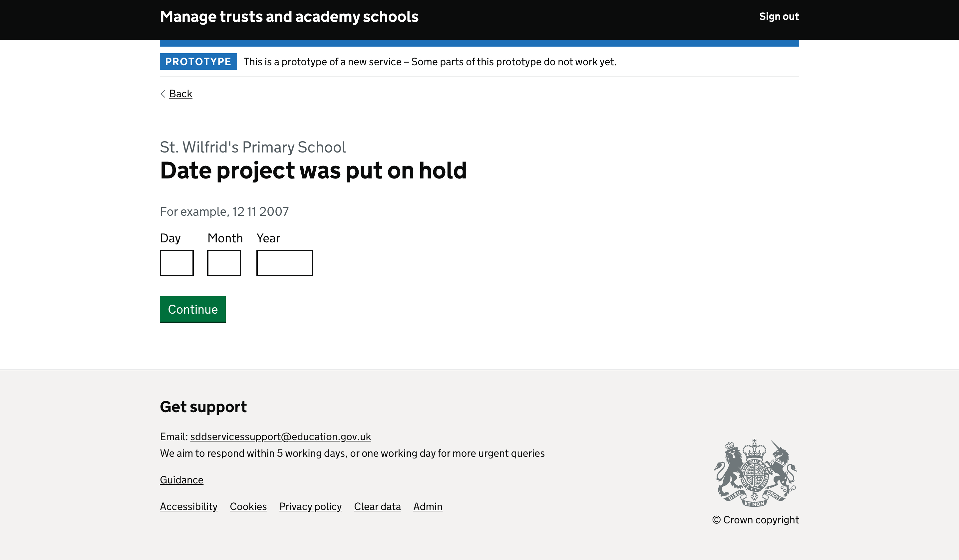Click the Continue button
This screenshot has height=560, width=959.
pos(192,309)
